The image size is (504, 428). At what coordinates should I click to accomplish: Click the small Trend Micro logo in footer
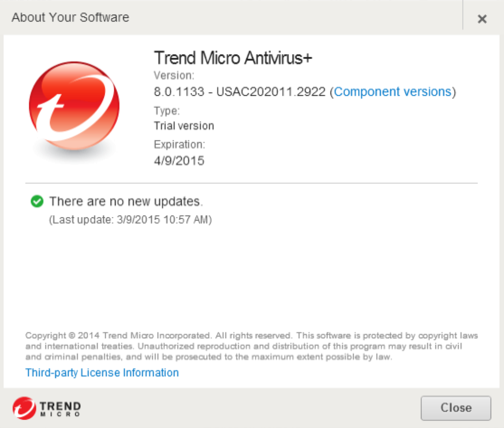pyautogui.click(x=24, y=408)
